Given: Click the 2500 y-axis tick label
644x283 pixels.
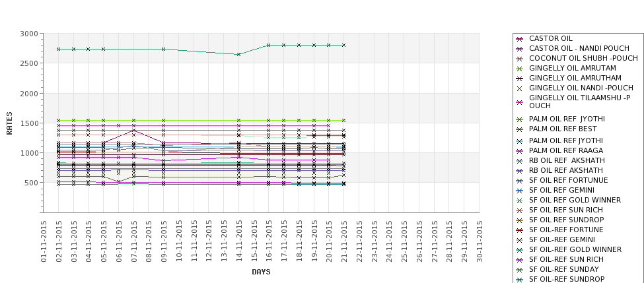Looking at the screenshot, I should click(x=29, y=63).
